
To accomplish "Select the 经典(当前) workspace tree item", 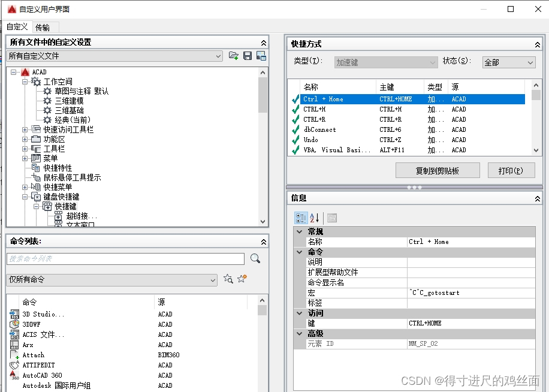I will (73, 120).
